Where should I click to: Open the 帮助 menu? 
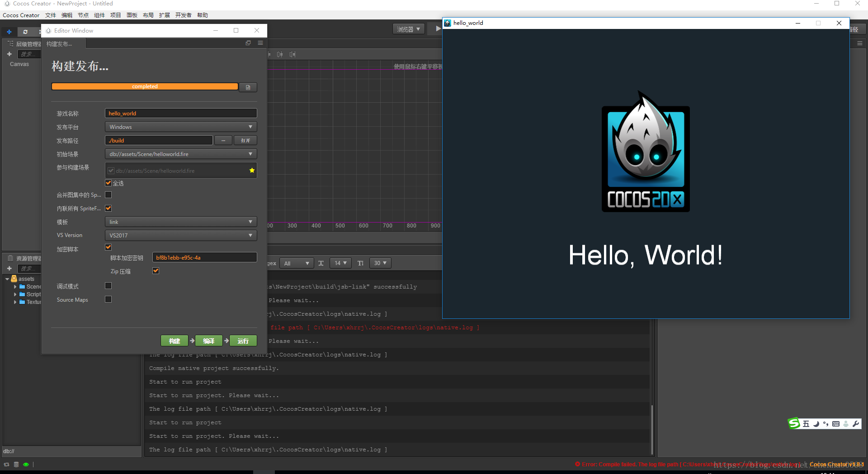pyautogui.click(x=203, y=15)
